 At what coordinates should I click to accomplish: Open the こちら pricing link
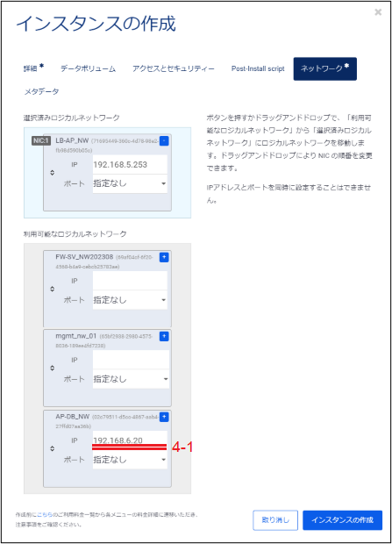click(x=45, y=514)
